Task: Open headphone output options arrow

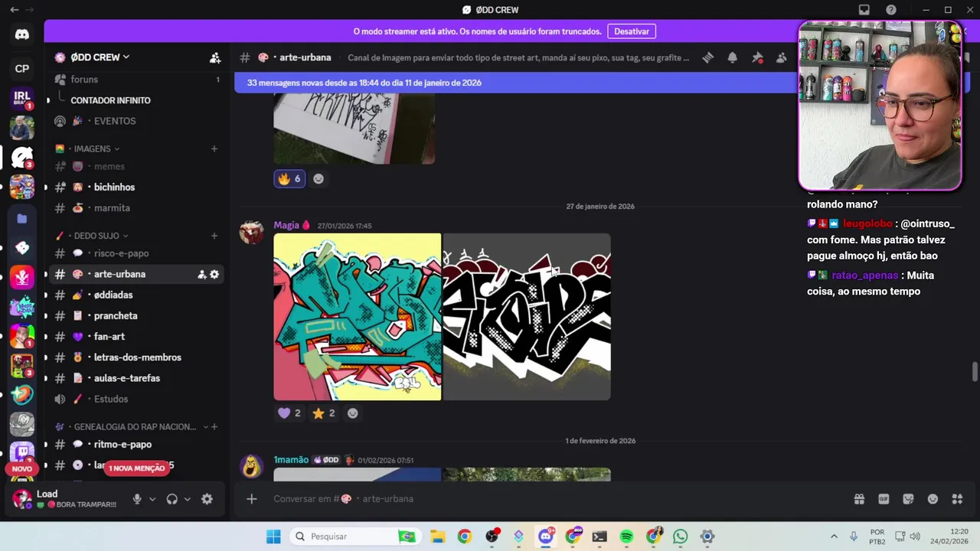Action: (x=187, y=499)
